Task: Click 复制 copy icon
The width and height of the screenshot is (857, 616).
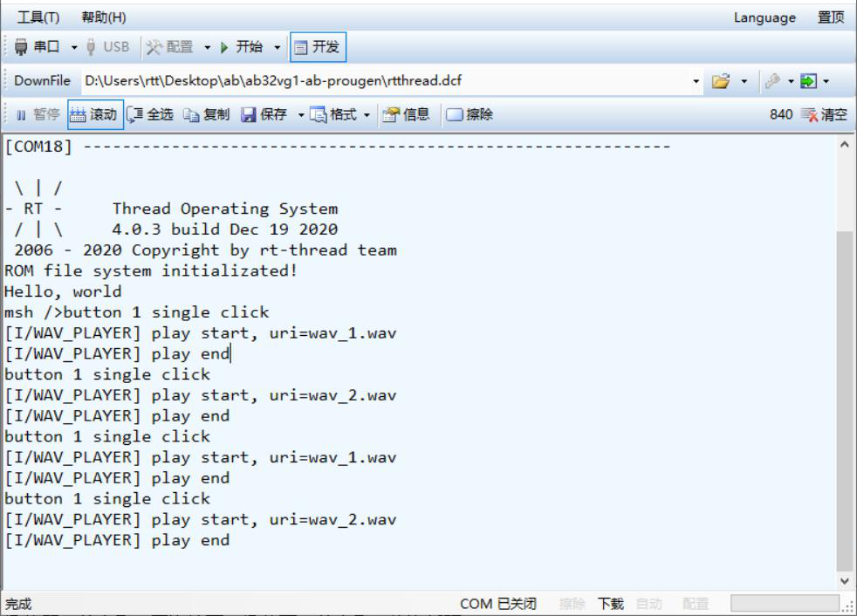Action: pyautogui.click(x=191, y=114)
